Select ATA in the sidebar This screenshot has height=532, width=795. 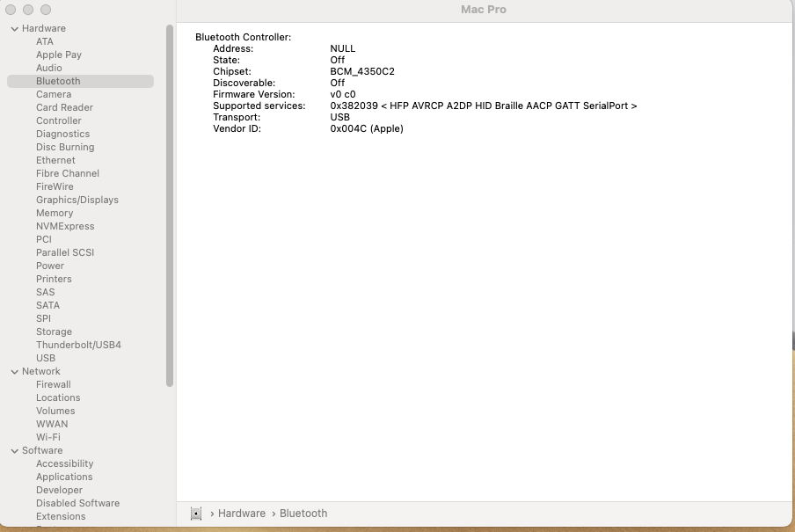coord(45,41)
